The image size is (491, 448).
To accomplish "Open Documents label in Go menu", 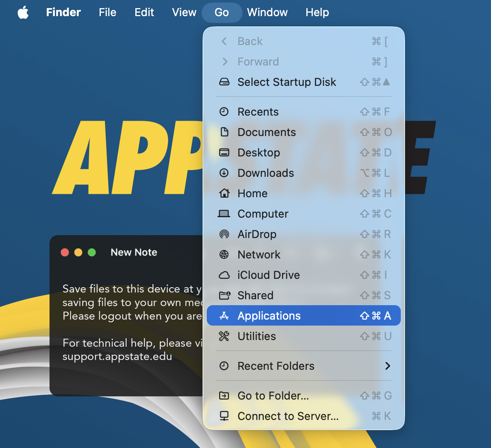I will 266,132.
